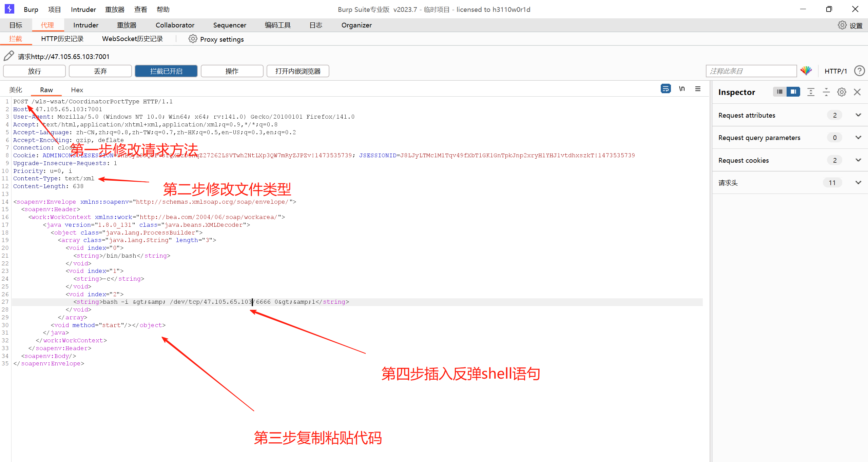Close the Inspector panel
The width and height of the screenshot is (868, 462).
coord(857,92)
